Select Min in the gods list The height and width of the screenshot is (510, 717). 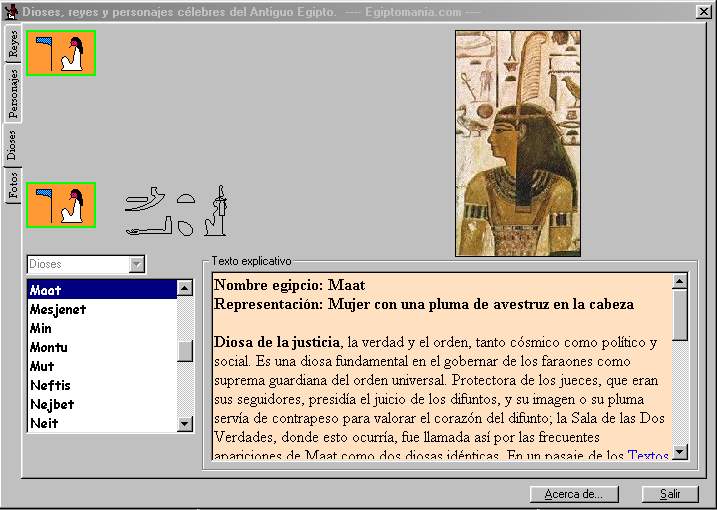(x=102, y=328)
